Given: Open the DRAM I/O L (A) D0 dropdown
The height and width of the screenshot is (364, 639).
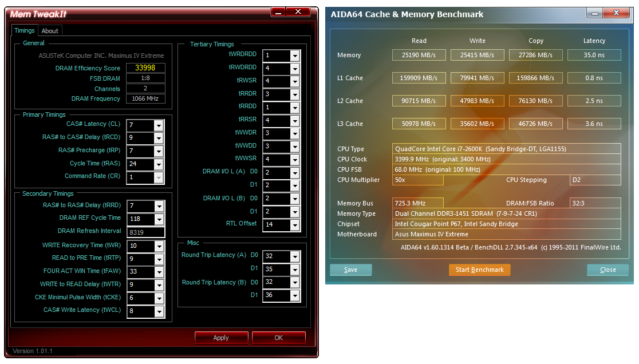Looking at the screenshot, I should 295,173.
